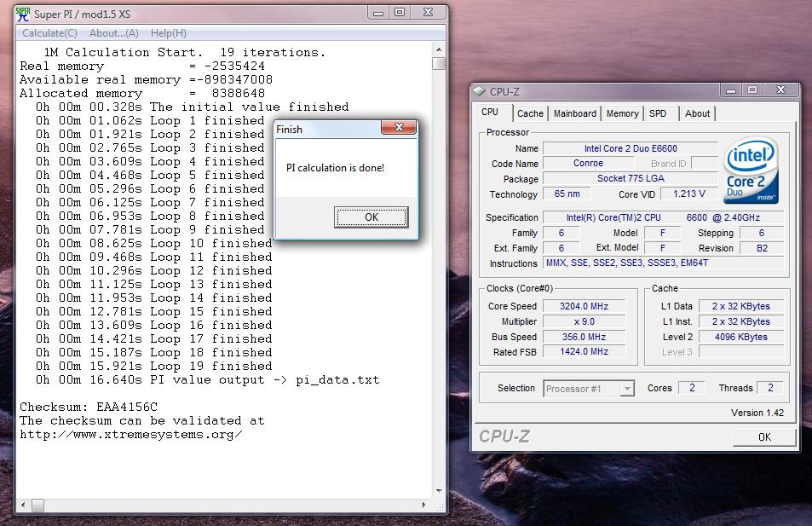The image size is (812, 526).
Task: Click the CPU-Z title bar icon
Action: (479, 91)
